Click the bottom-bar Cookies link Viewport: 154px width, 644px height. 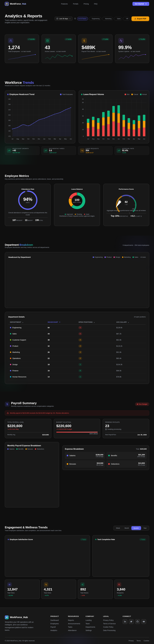(146, 641)
